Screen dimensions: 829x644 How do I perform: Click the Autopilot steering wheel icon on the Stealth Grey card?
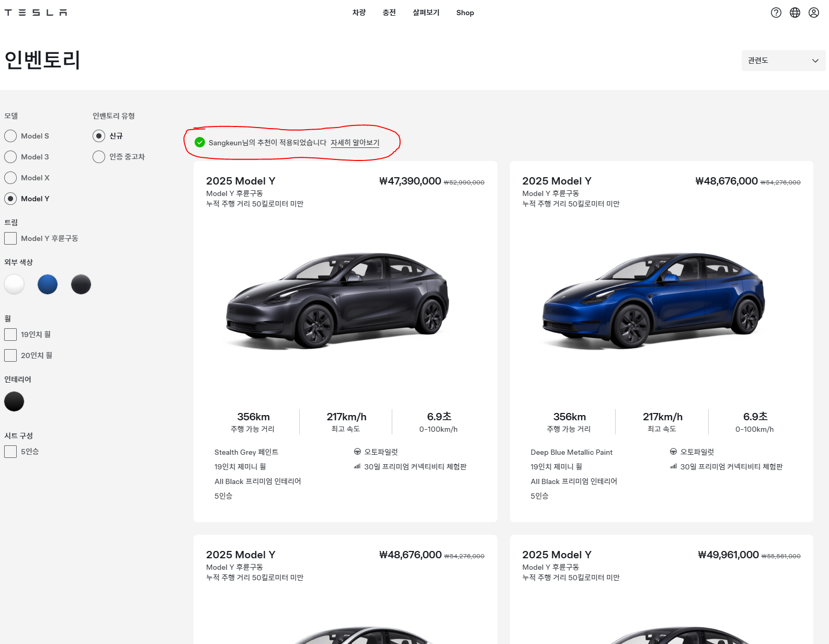coord(357,452)
